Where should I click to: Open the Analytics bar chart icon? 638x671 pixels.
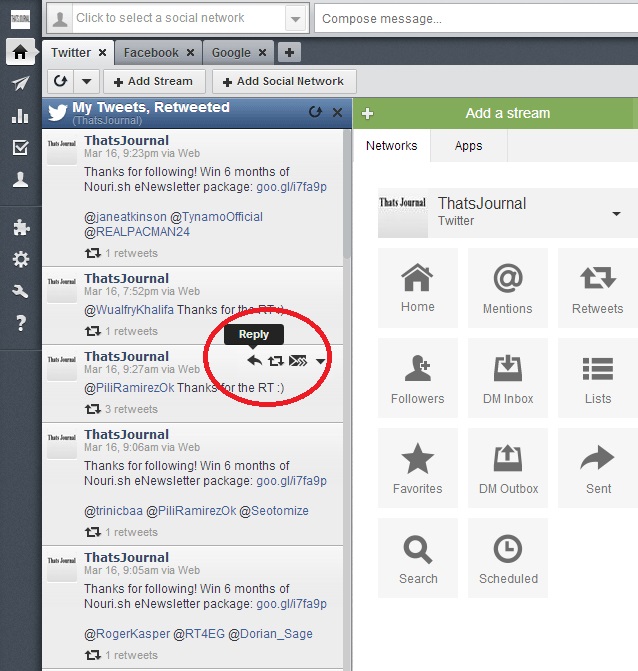(x=20, y=116)
